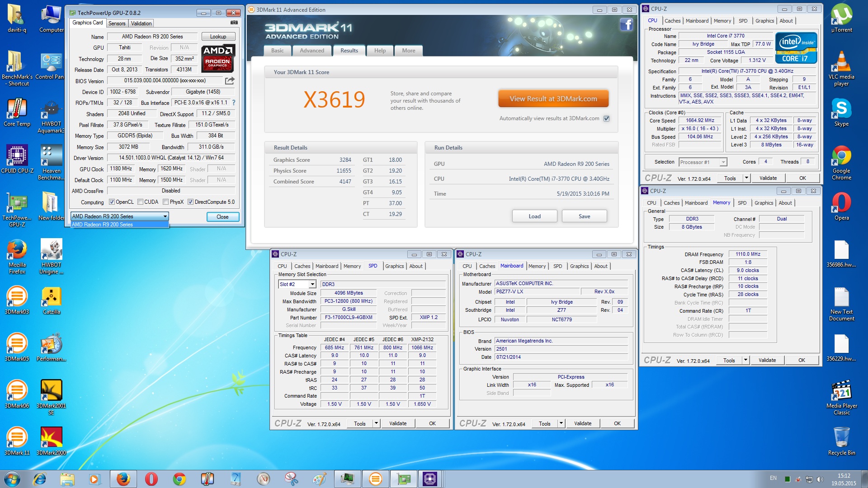
Task: Open the Opera desktop shortcut
Action: coord(841,207)
